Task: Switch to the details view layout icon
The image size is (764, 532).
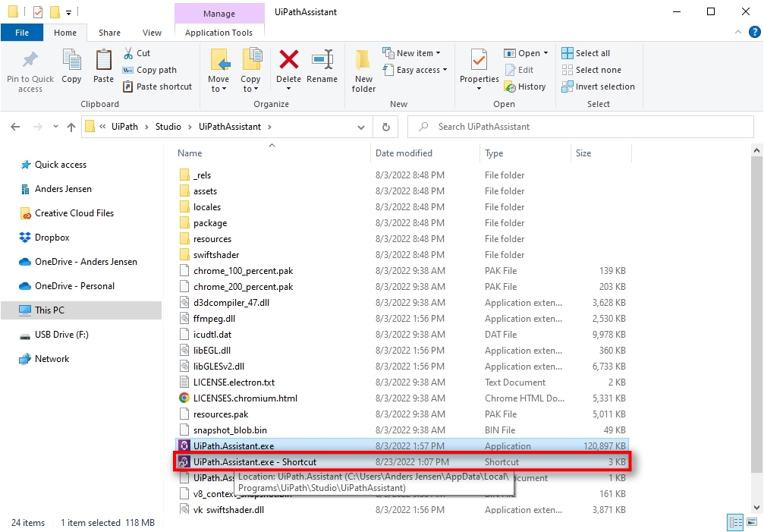Action: click(x=736, y=523)
